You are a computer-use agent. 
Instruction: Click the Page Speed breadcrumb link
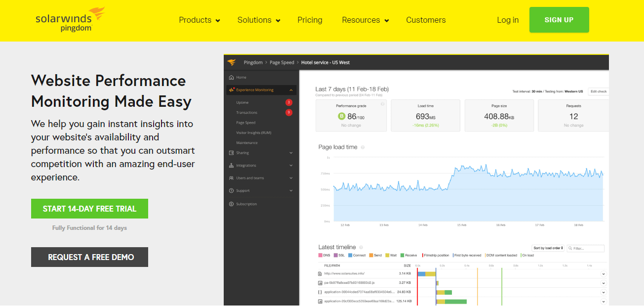click(x=282, y=62)
